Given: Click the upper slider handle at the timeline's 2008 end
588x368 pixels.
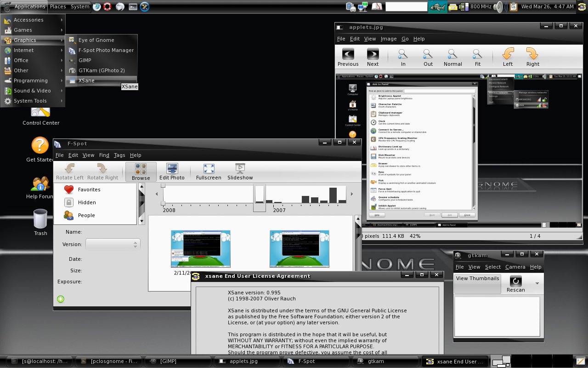Looking at the screenshot, I should [163, 185].
